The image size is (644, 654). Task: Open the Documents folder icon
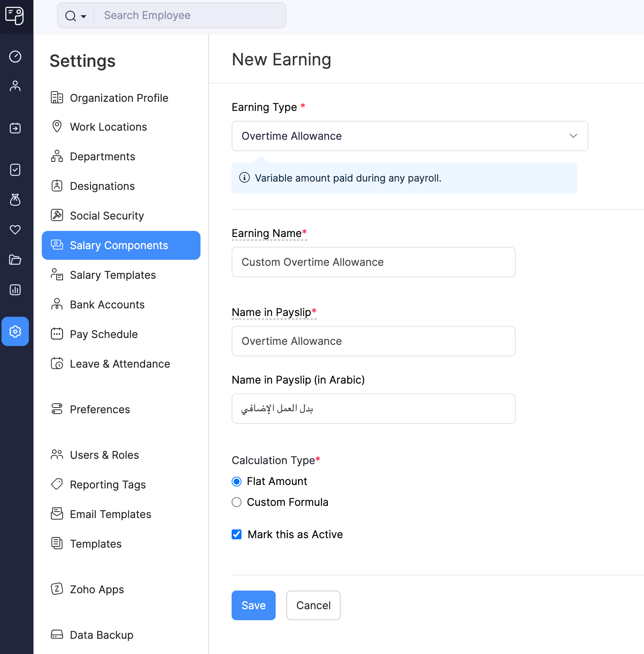pyautogui.click(x=15, y=260)
